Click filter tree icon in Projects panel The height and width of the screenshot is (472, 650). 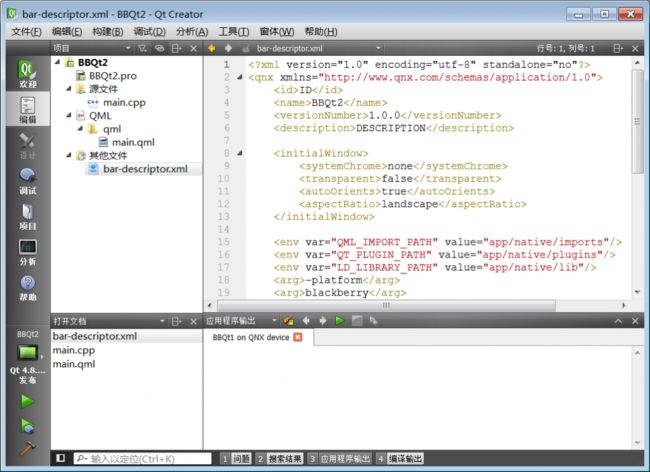(x=143, y=48)
